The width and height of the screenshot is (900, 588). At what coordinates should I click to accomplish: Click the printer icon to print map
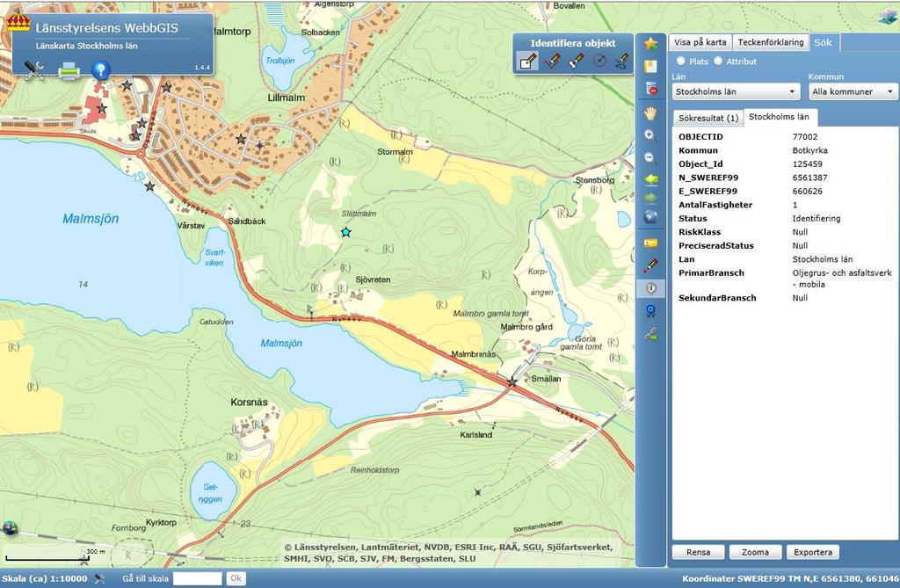(69, 70)
